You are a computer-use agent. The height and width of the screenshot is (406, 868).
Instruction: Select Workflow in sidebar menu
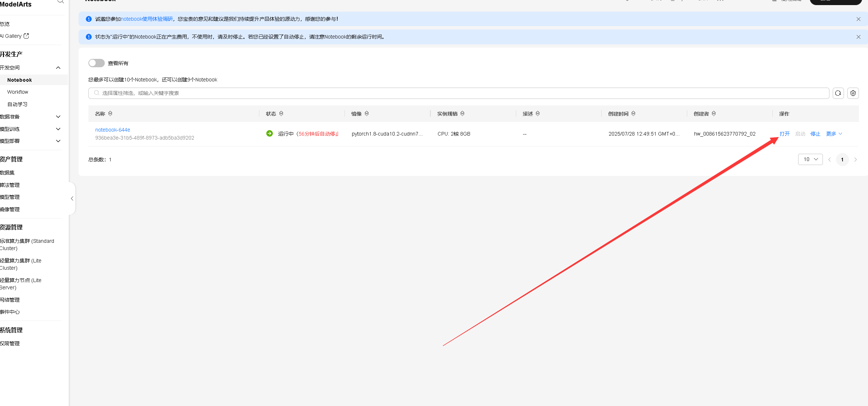pyautogui.click(x=17, y=92)
